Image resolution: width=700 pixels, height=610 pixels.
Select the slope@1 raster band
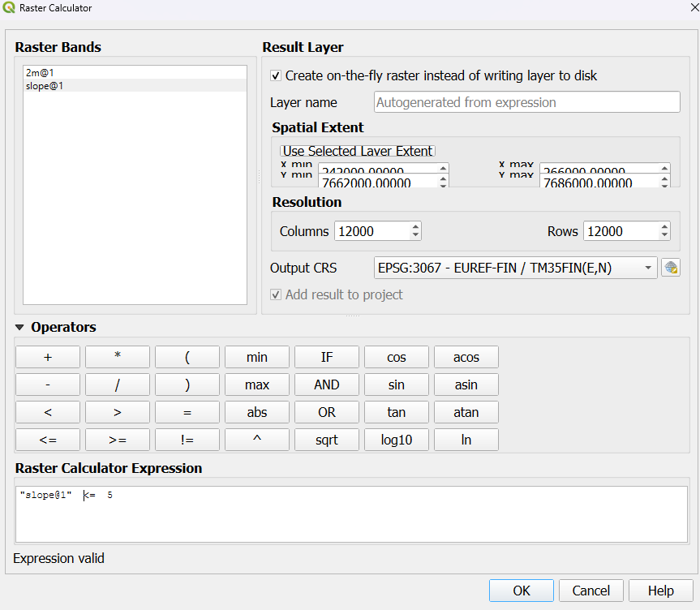(x=135, y=85)
